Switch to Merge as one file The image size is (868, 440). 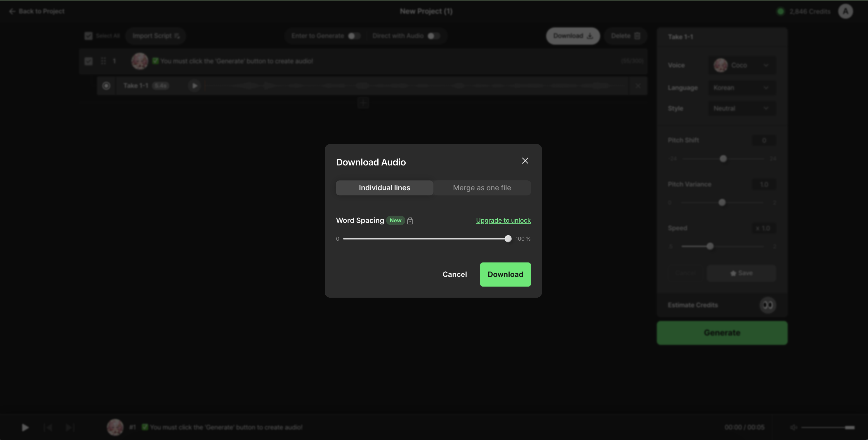pyautogui.click(x=482, y=188)
